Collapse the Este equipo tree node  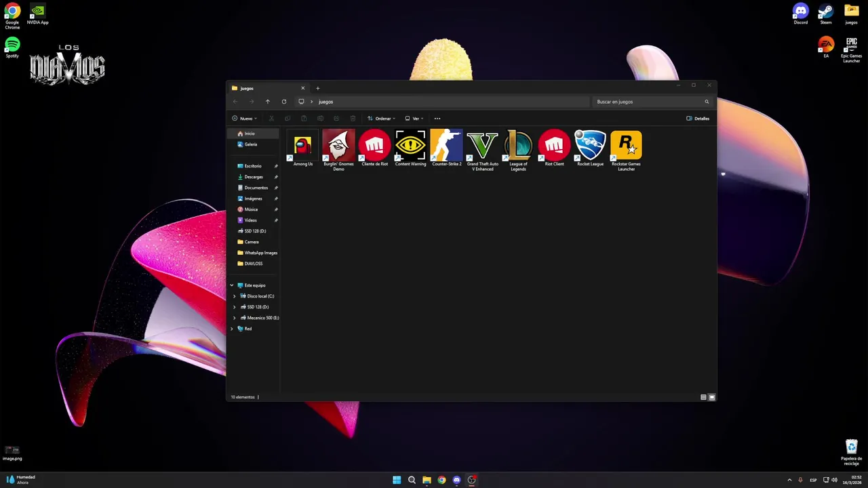[232, 285]
